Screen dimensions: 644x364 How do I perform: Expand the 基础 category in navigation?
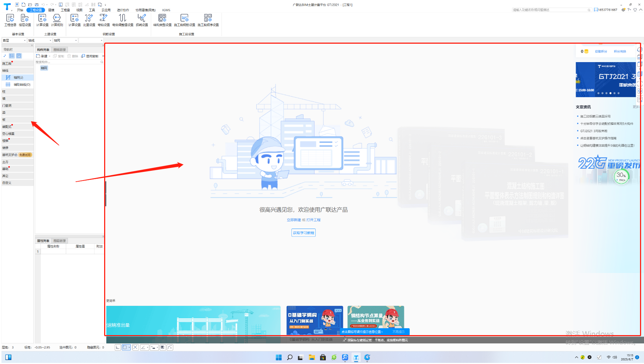[18, 169]
